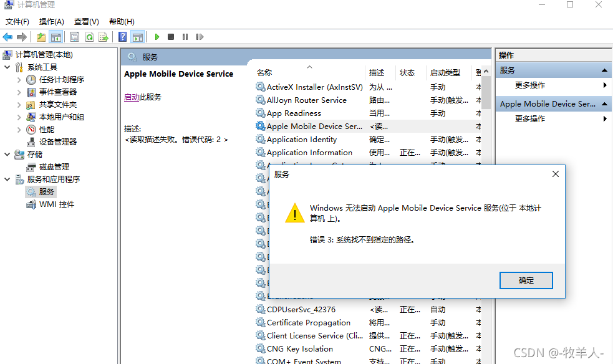Select CNG Key Isolation service row

coord(368,349)
